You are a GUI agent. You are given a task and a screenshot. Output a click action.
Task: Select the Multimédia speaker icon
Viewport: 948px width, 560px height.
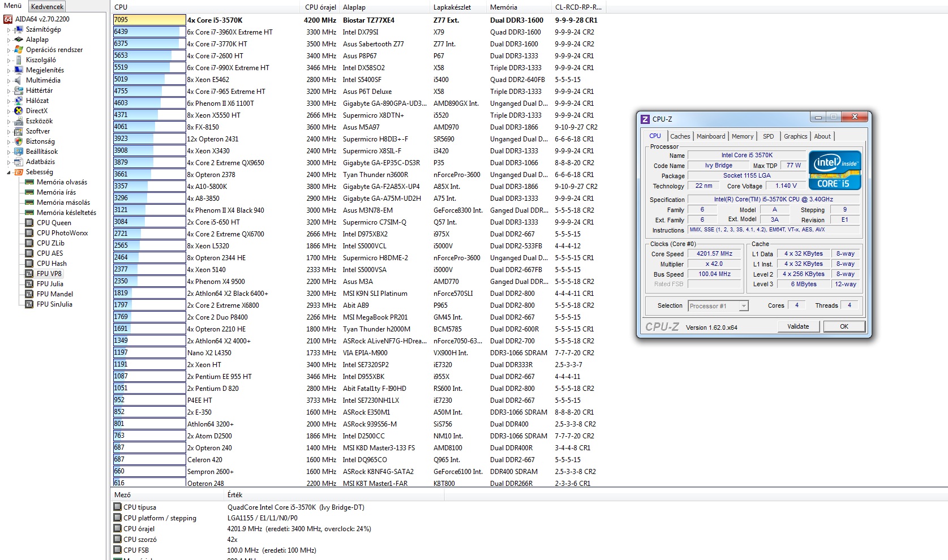[19, 80]
